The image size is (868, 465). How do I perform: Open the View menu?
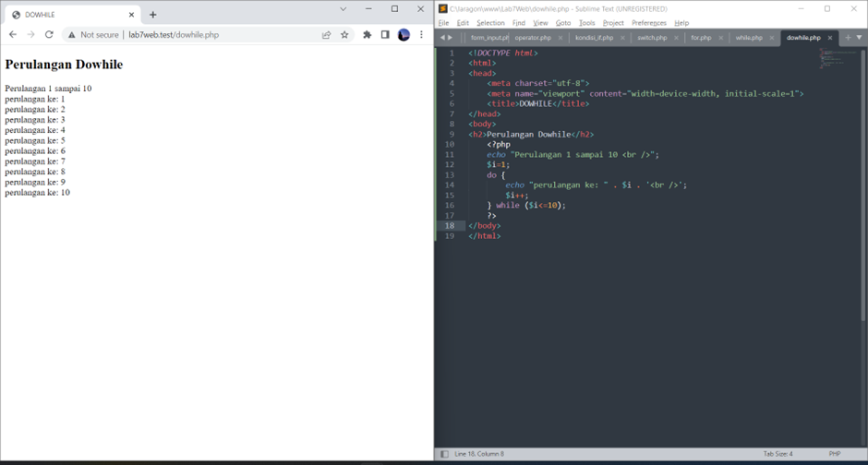540,23
